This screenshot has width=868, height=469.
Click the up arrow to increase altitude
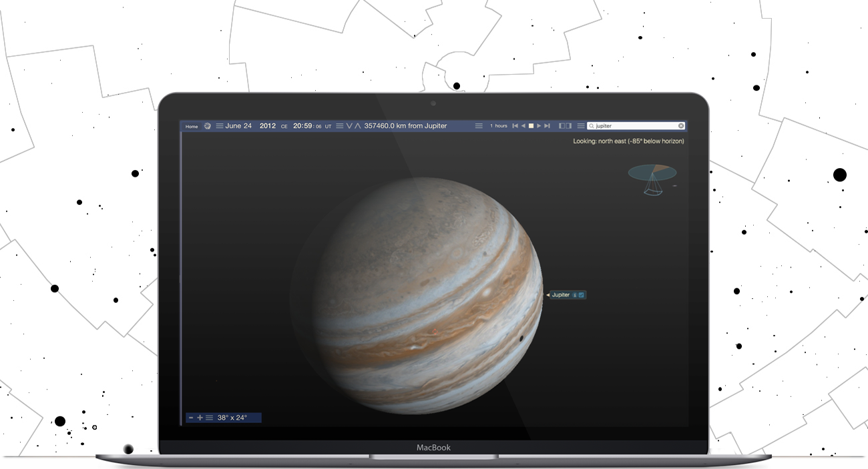coord(358,125)
